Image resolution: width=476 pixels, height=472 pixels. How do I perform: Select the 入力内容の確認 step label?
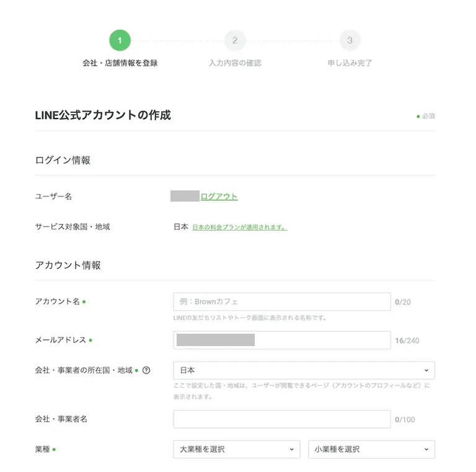235,63
